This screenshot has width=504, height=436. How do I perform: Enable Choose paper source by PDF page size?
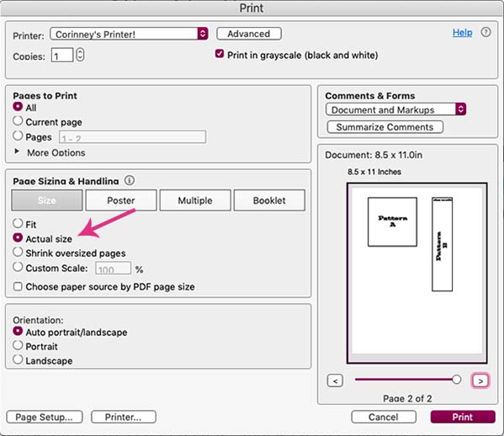[x=18, y=286]
